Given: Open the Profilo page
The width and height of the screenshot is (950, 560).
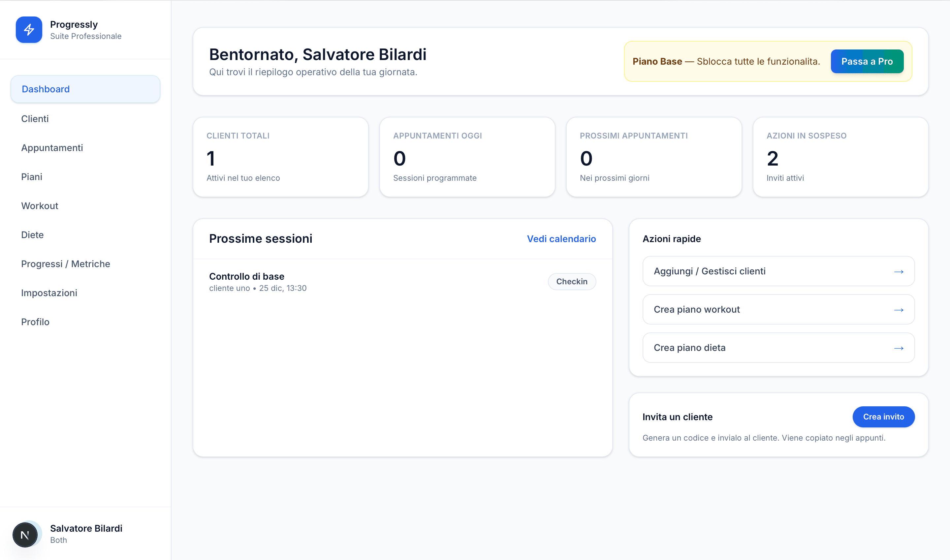Looking at the screenshot, I should tap(35, 322).
